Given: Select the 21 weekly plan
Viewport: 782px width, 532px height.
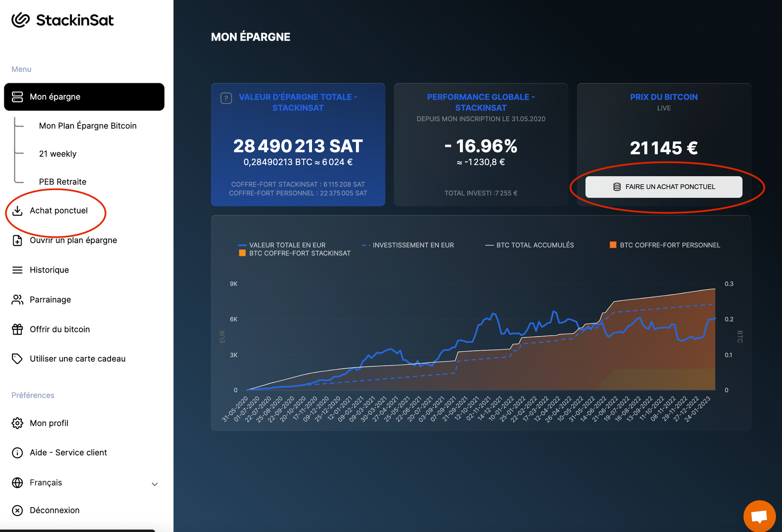Looking at the screenshot, I should click(57, 154).
